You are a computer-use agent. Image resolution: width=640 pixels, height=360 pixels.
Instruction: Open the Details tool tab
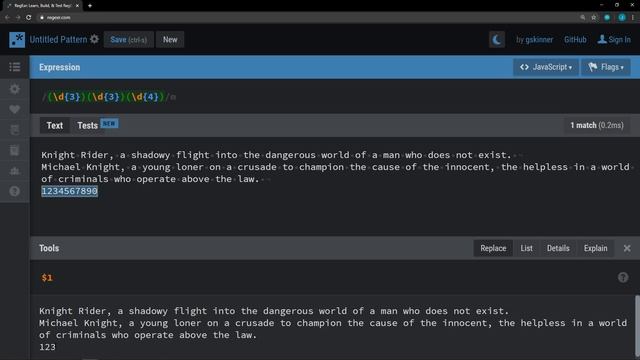558,248
